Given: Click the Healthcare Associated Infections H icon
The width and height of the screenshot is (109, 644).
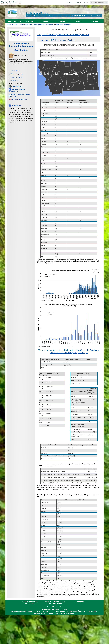Looking at the screenshot, I should (10, 89).
